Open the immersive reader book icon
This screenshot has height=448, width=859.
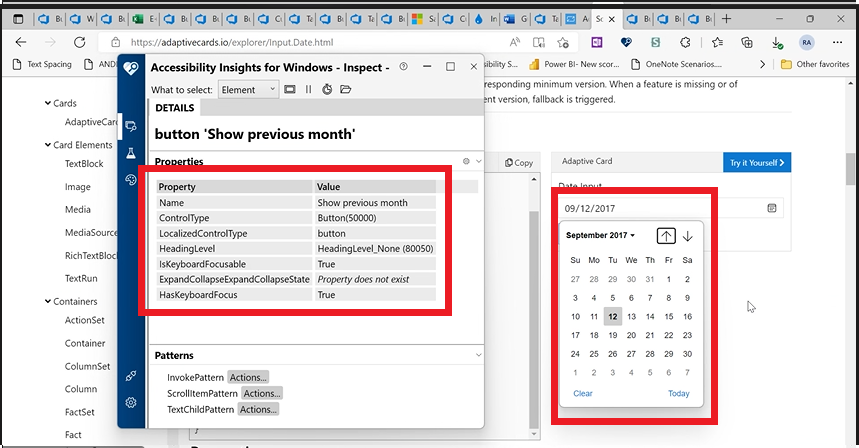click(539, 42)
